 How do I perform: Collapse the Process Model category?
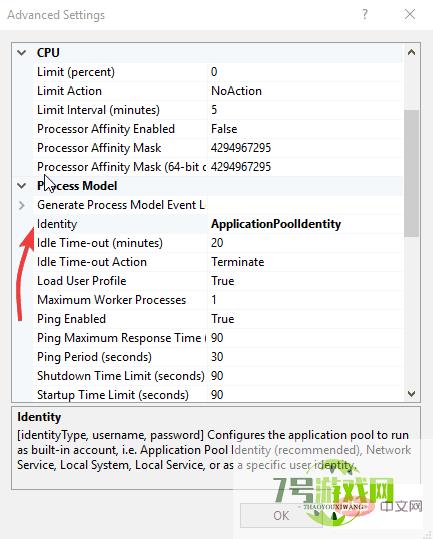22,186
